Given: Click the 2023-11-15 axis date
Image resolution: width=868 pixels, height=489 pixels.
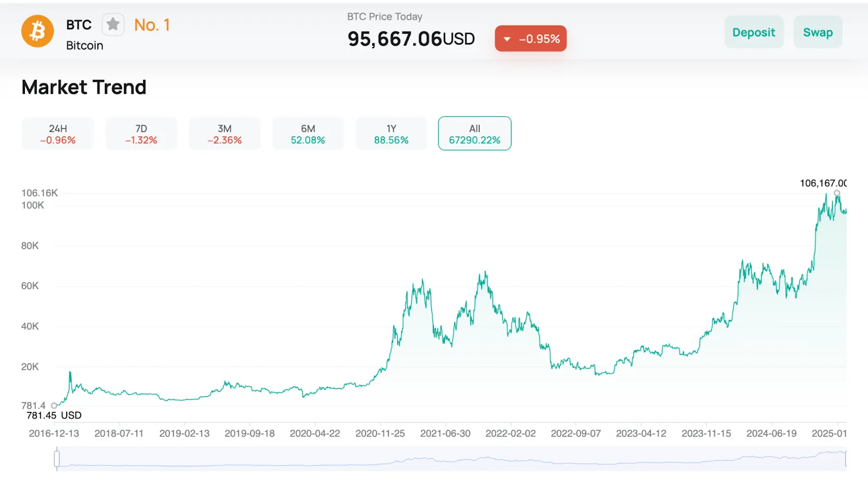Looking at the screenshot, I should [x=706, y=434].
